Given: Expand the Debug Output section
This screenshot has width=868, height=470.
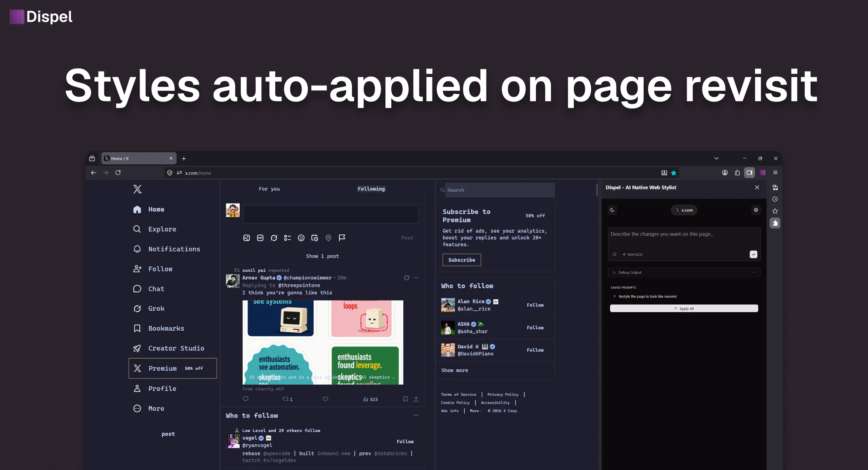Looking at the screenshot, I should tap(684, 272).
